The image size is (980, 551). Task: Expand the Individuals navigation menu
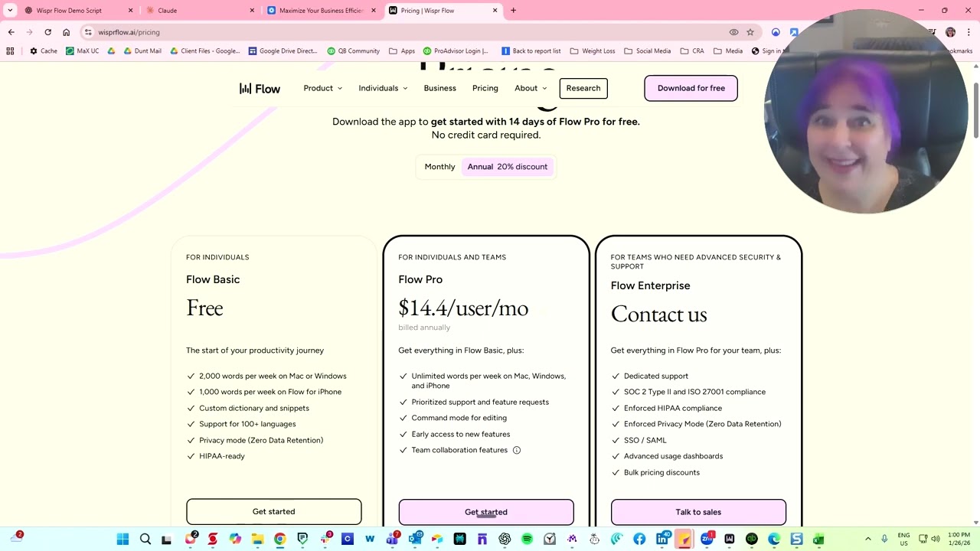click(383, 88)
